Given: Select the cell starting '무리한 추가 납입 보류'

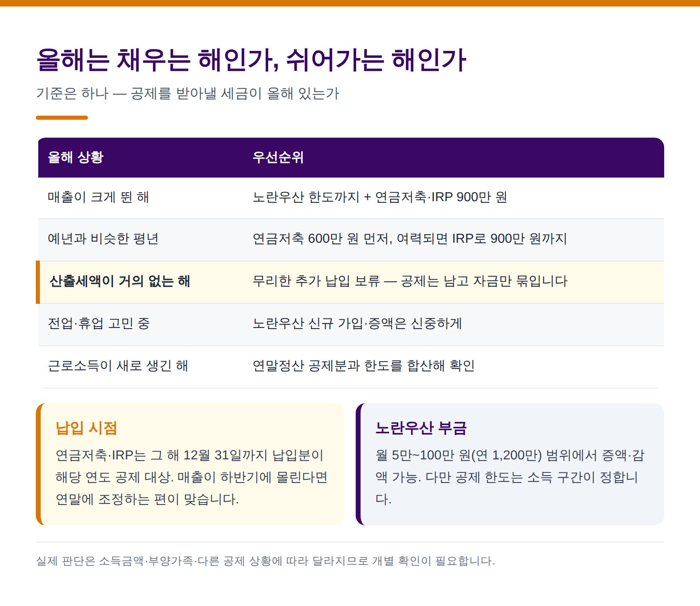Looking at the screenshot, I should [x=453, y=282].
